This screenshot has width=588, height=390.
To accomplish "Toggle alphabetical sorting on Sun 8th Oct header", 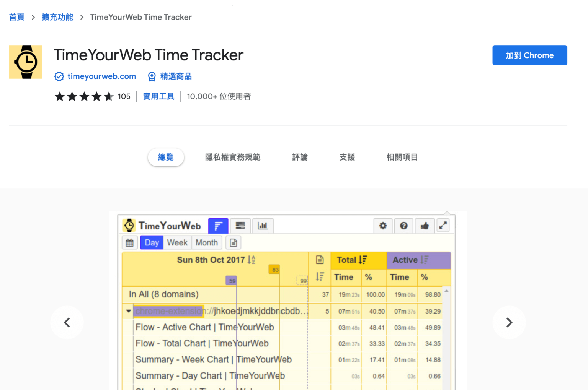I will click(x=252, y=260).
